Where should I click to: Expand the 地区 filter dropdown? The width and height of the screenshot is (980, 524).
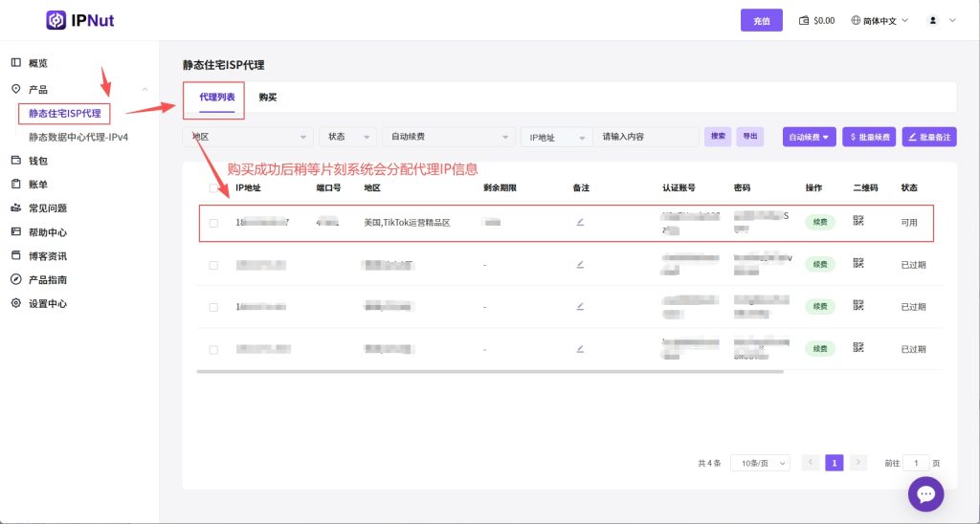pos(247,137)
